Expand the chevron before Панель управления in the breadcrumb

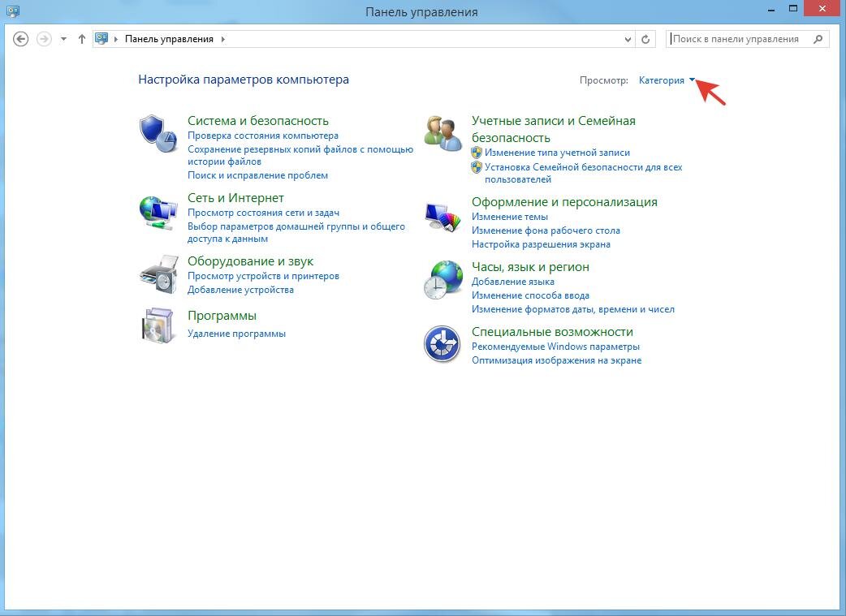click(116, 39)
